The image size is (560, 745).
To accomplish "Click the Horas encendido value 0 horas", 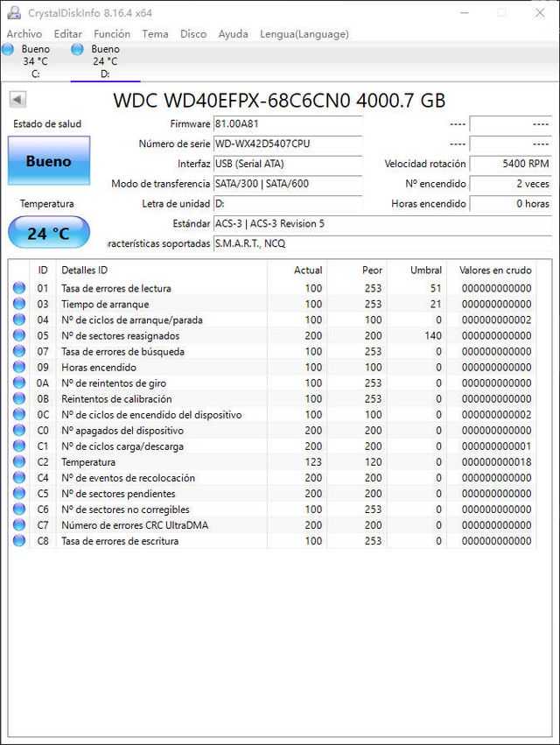I will 511,204.
